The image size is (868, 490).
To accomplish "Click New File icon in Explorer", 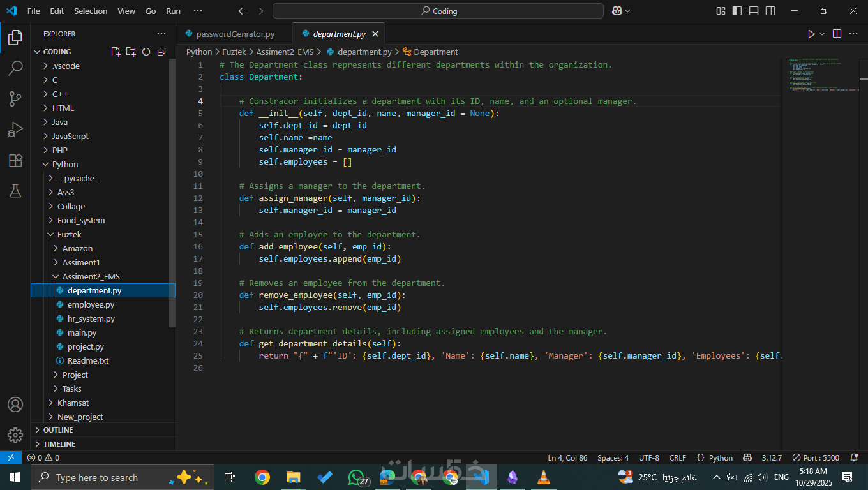I will (x=116, y=52).
